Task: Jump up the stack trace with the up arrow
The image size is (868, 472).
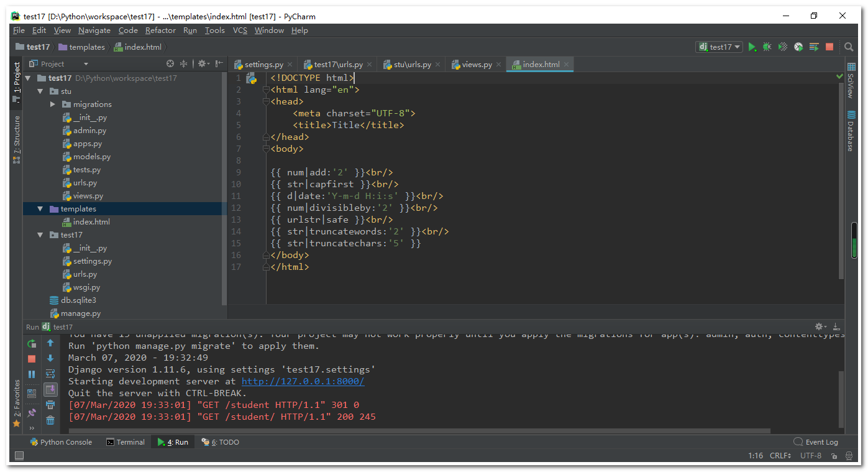Action: click(x=50, y=343)
